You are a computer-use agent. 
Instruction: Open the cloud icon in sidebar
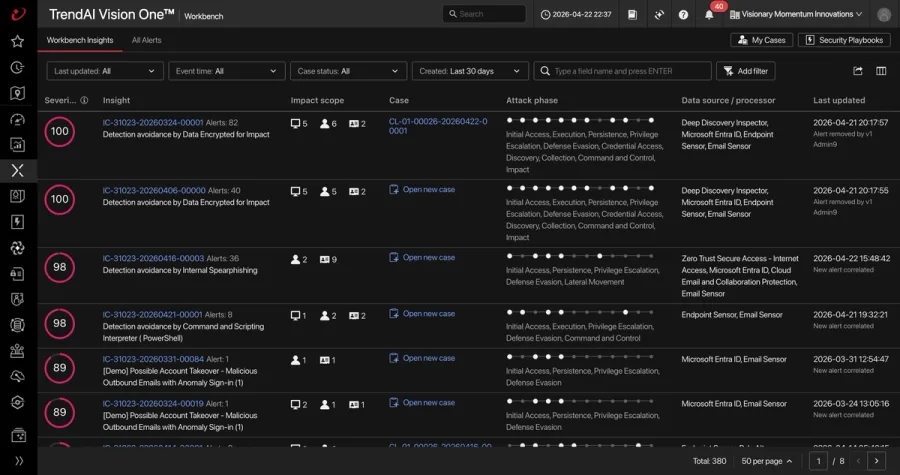(x=18, y=376)
